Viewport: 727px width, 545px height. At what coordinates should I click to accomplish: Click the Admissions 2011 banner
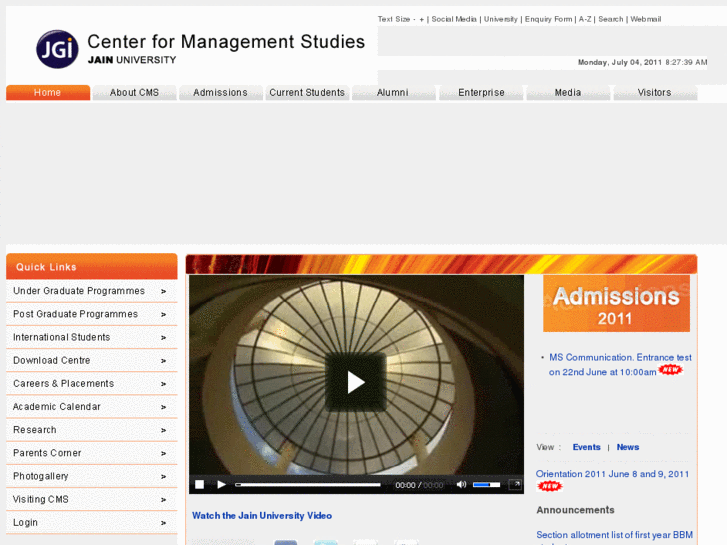pyautogui.click(x=616, y=303)
